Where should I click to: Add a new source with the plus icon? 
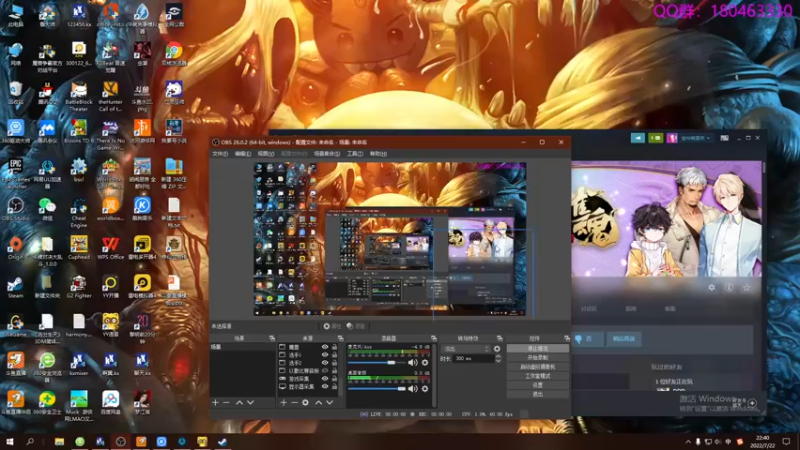283,403
